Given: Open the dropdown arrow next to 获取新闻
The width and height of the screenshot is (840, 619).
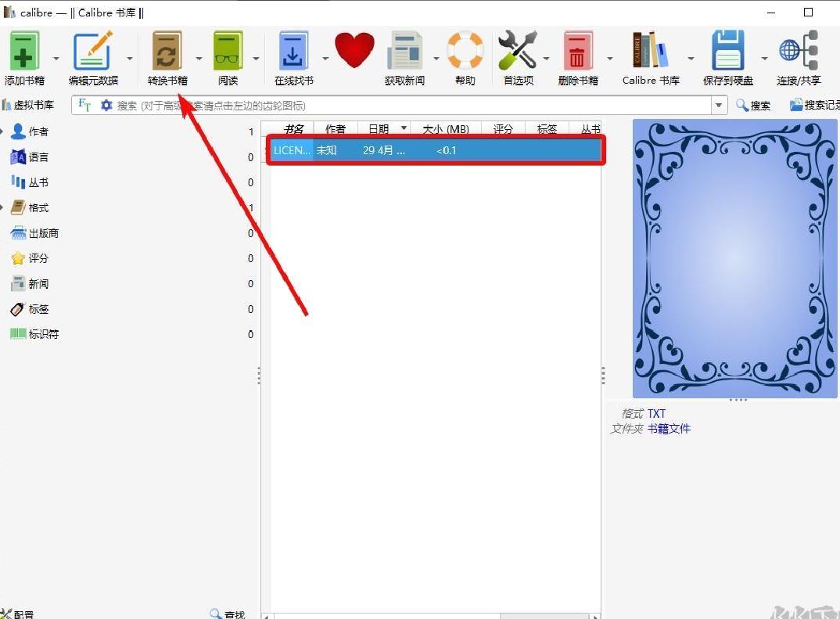Looking at the screenshot, I should 436,58.
